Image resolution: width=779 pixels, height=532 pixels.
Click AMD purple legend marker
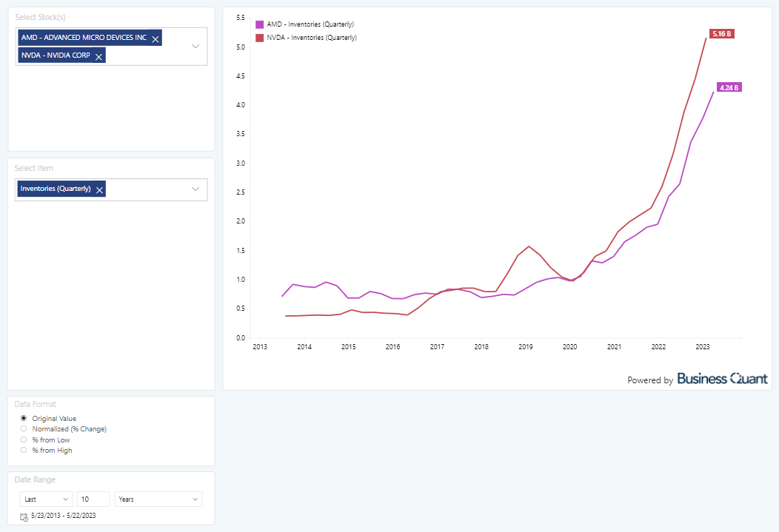(260, 24)
